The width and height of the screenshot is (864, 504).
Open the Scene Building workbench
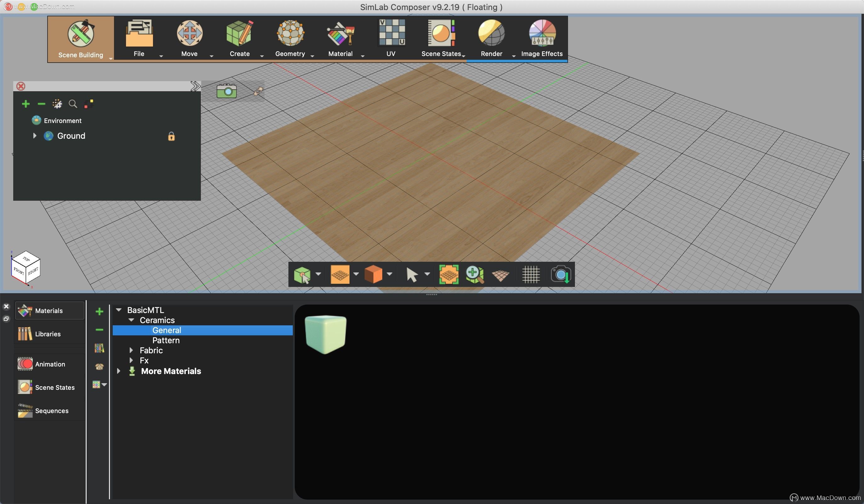(81, 39)
